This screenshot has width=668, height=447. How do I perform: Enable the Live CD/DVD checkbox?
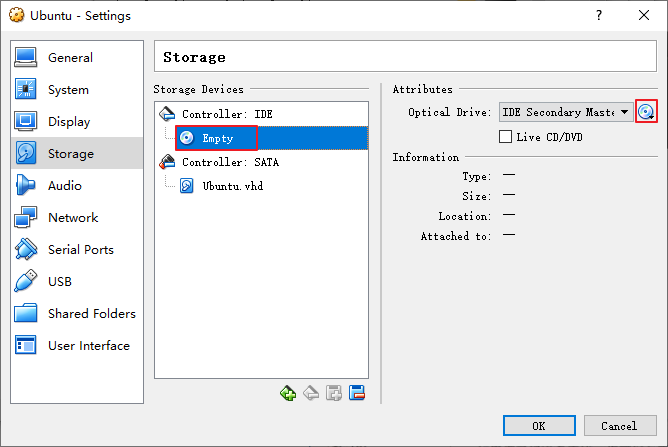coord(506,137)
